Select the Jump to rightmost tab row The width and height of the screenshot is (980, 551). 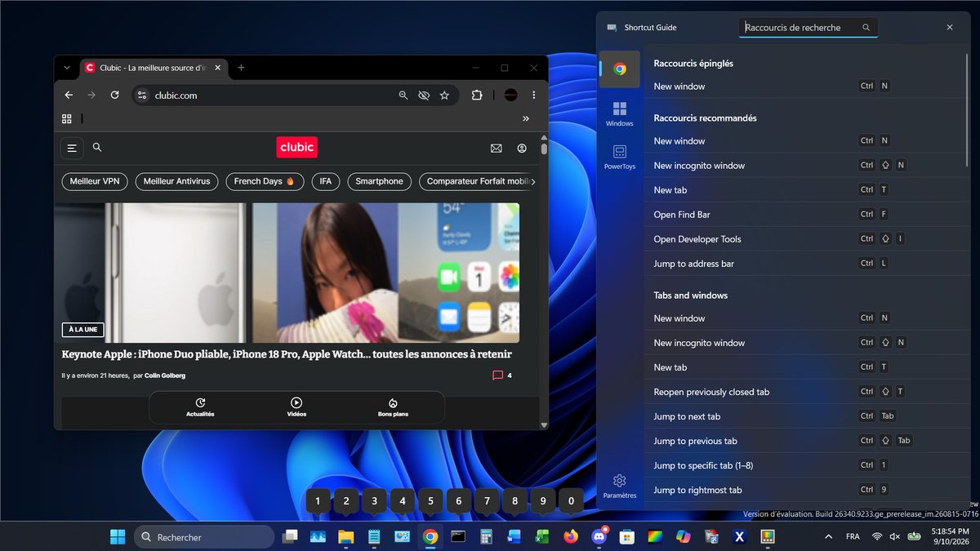pyautogui.click(x=807, y=490)
